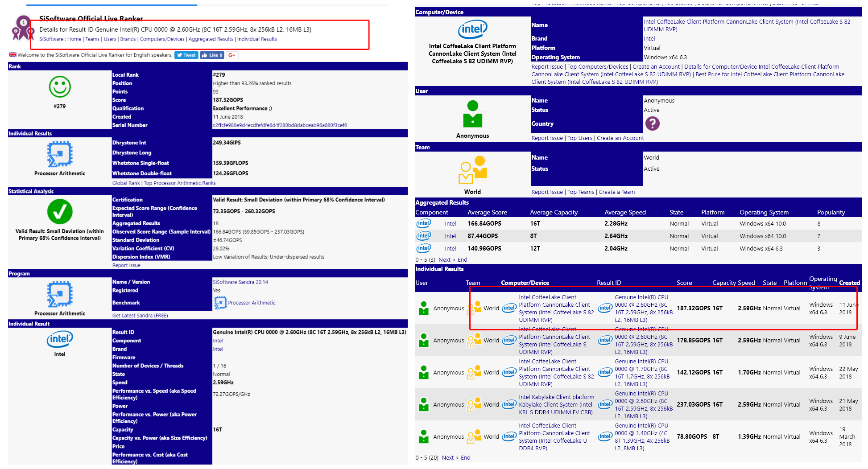Click Anonymous user icon in 187.32GOPS result row
The image size is (868, 469).
coord(424,308)
